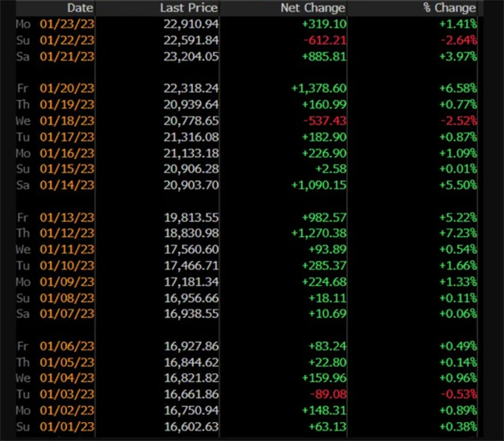Select the 01/22/23 date cell
Viewport: 504px width, 441px height.
tap(72, 39)
